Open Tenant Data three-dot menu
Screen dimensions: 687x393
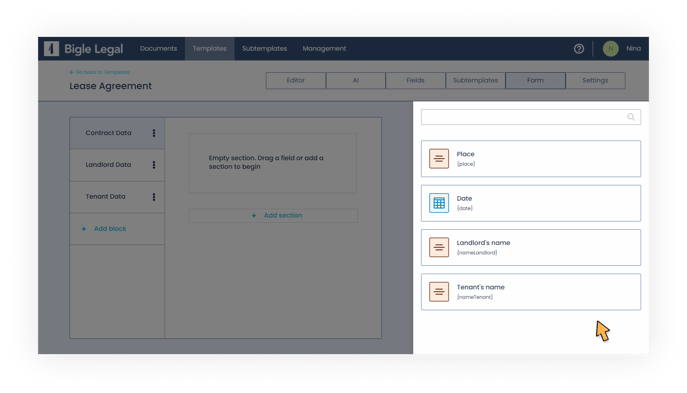(154, 197)
